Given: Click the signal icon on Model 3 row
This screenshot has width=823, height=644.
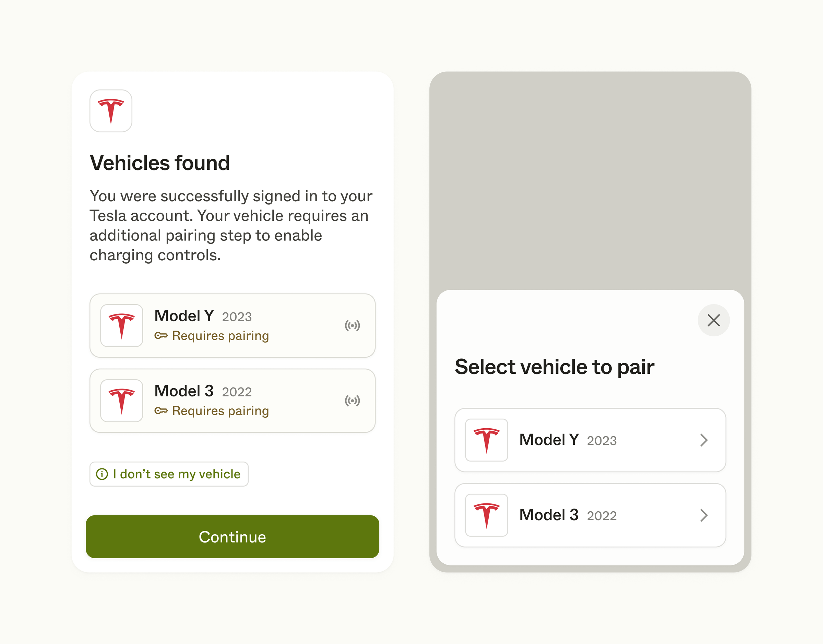Looking at the screenshot, I should pos(352,401).
